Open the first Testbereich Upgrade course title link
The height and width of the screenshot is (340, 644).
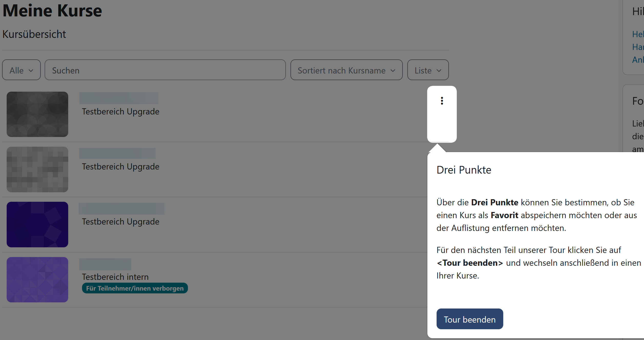(120, 112)
